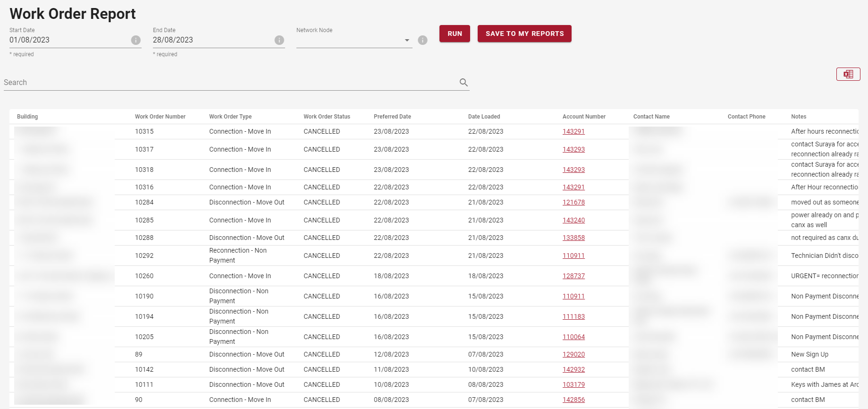This screenshot has width=868, height=409.
Task: Follow account link 128737
Action: (573, 276)
